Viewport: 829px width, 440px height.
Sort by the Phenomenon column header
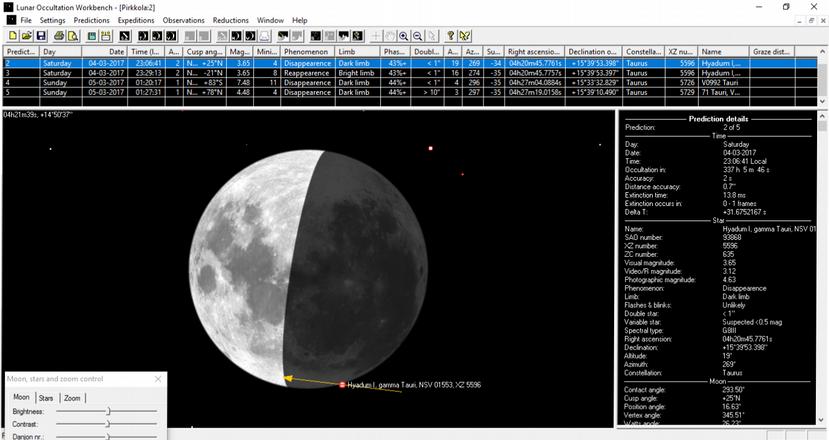click(308, 51)
